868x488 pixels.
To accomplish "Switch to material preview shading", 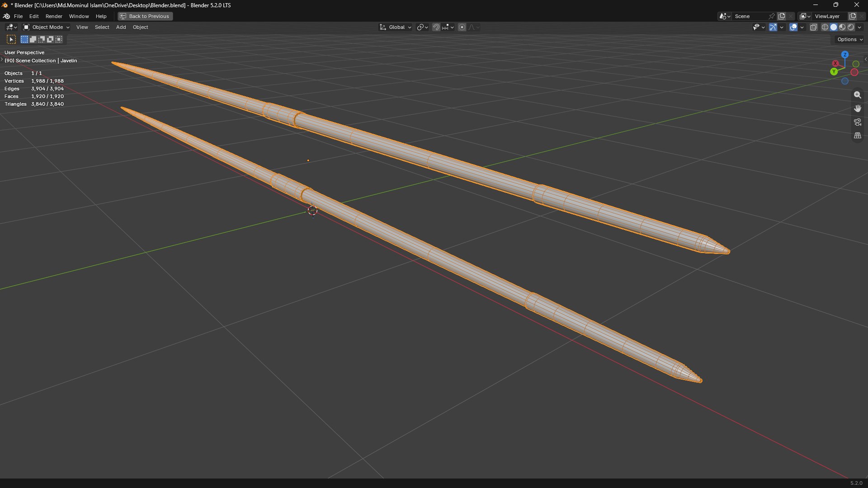I will [842, 27].
